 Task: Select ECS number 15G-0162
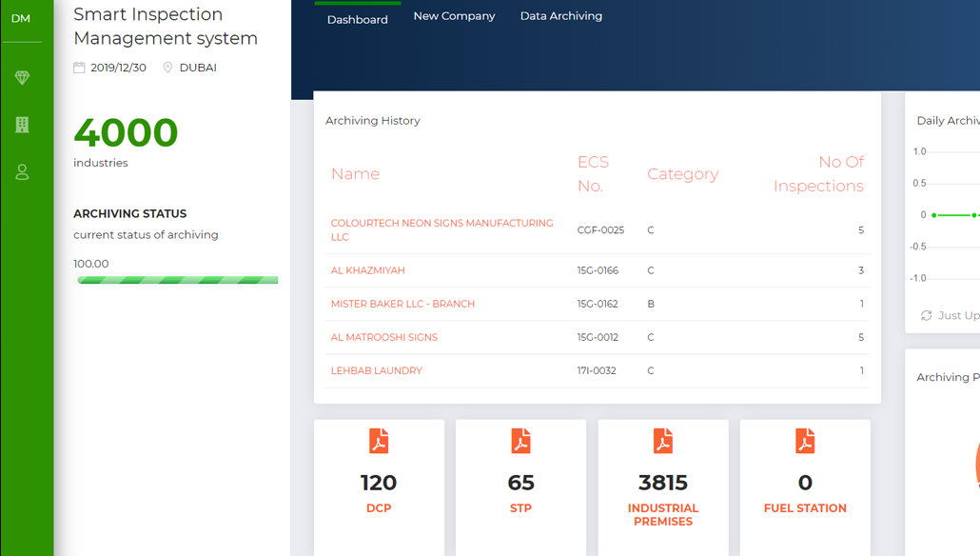(x=598, y=304)
